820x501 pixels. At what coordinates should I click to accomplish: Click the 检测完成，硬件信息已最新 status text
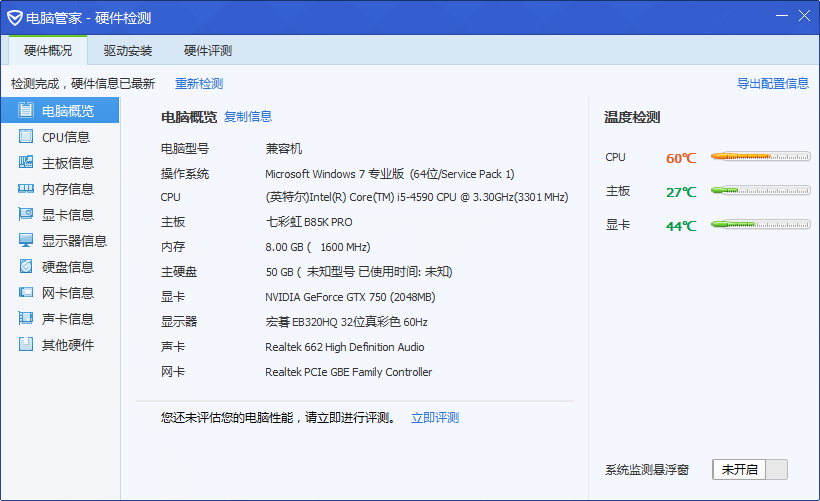pos(83,84)
